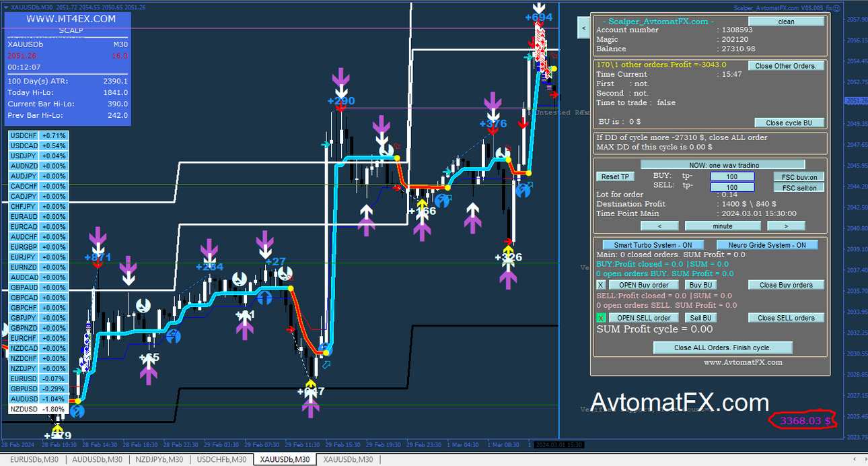868x466 pixels.
Task: Select the USDCAD +0.54% row
Action: point(38,145)
